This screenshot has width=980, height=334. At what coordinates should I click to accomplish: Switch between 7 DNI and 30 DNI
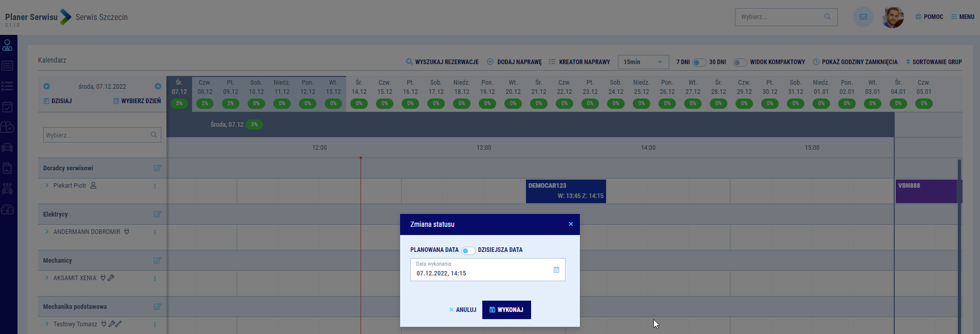699,63
